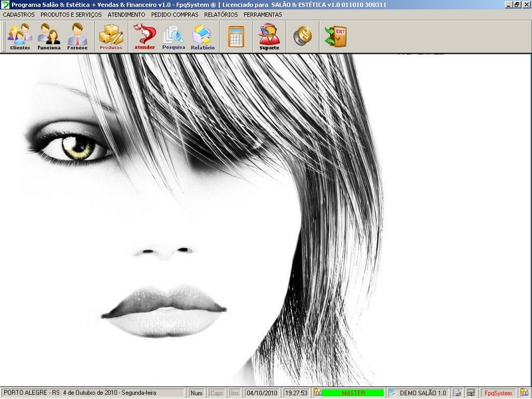Open the Suporte headset icon
Screen dimensions: 532x399
tap(269, 37)
